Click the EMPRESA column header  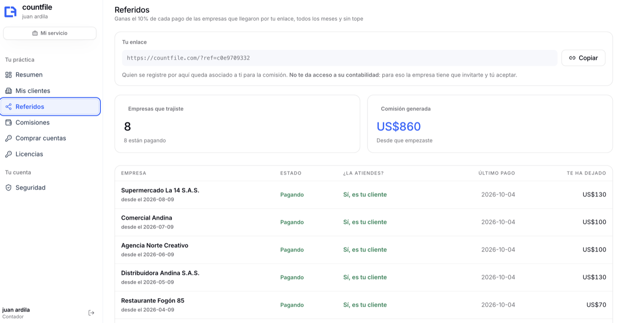[134, 173]
